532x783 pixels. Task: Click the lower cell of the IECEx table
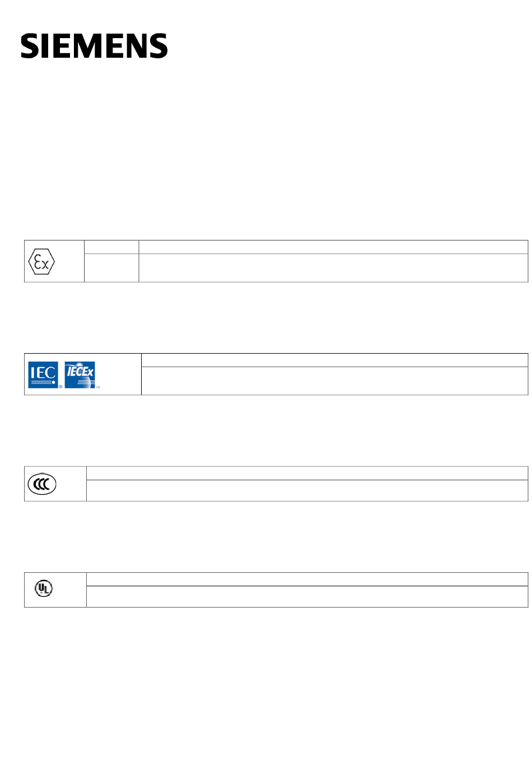(335, 381)
